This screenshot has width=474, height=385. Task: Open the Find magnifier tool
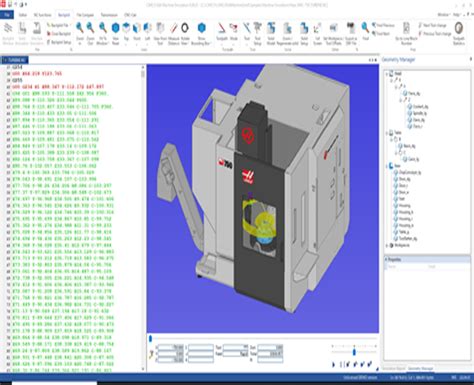tap(365, 31)
